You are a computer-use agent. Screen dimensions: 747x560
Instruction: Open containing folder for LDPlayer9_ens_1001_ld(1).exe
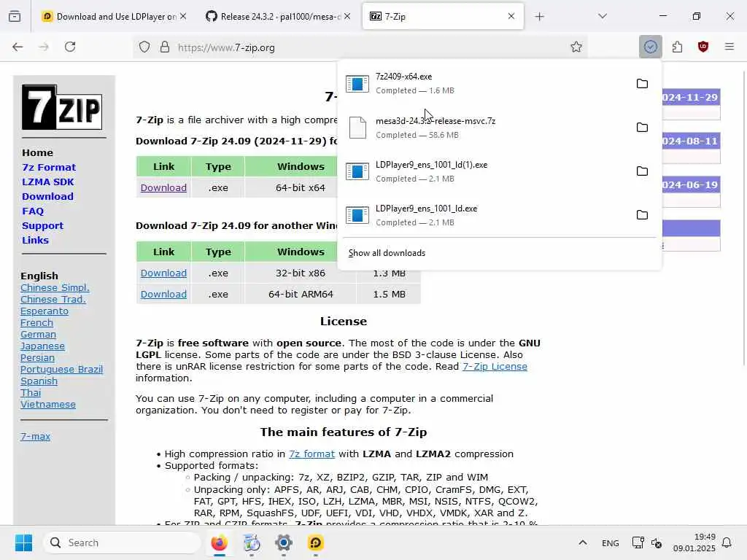point(642,171)
